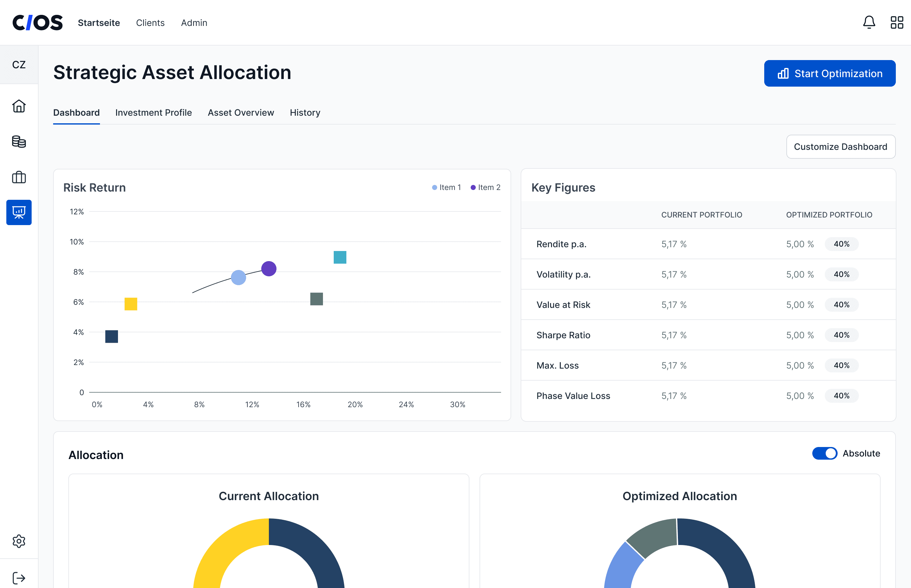The height and width of the screenshot is (588, 911).
Task: Click the 40% badge in Phase Value Loss row
Action: coord(841,396)
